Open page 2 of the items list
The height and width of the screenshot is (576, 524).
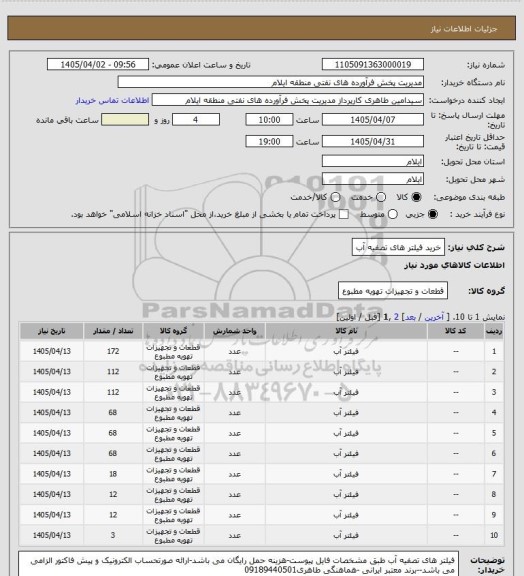pyautogui.click(x=396, y=317)
